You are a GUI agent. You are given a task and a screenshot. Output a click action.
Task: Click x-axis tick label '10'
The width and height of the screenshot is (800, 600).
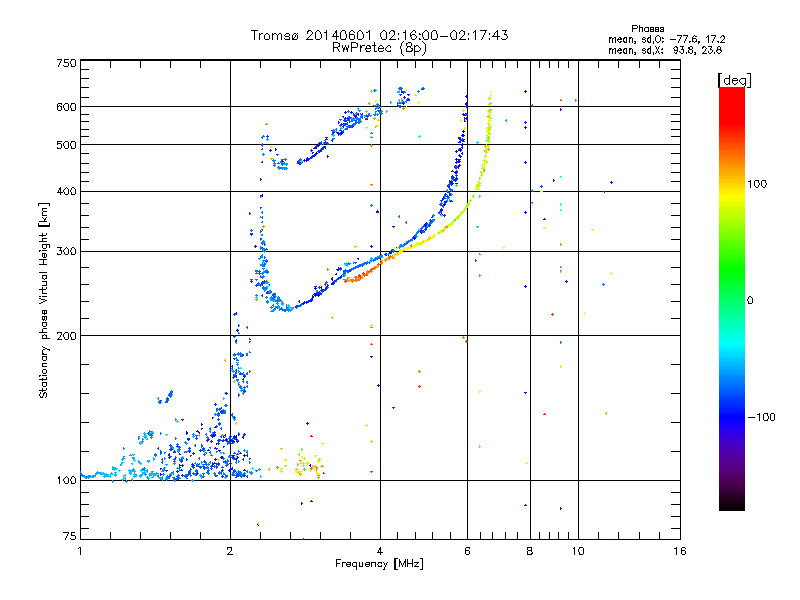pos(578,551)
